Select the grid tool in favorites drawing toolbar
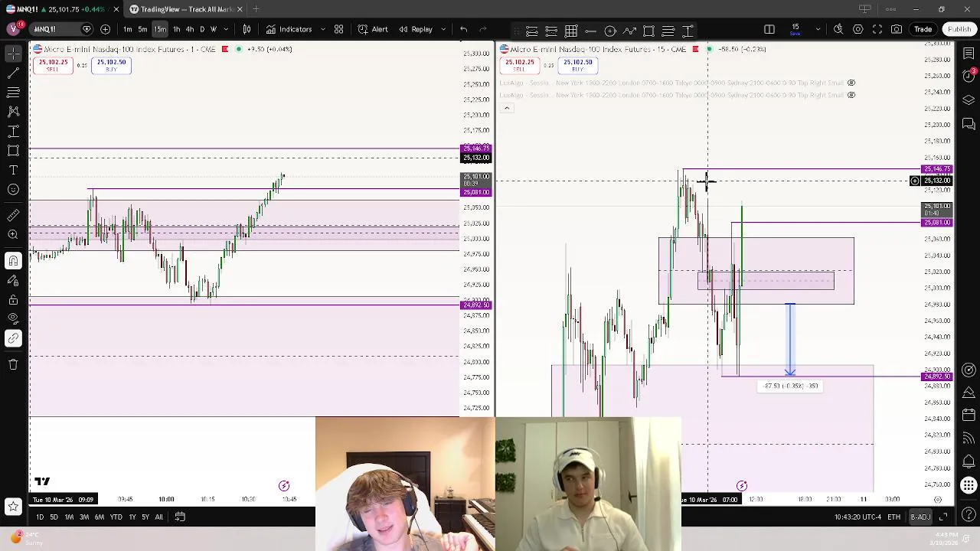Screen dimensions: 980x551 point(571,31)
